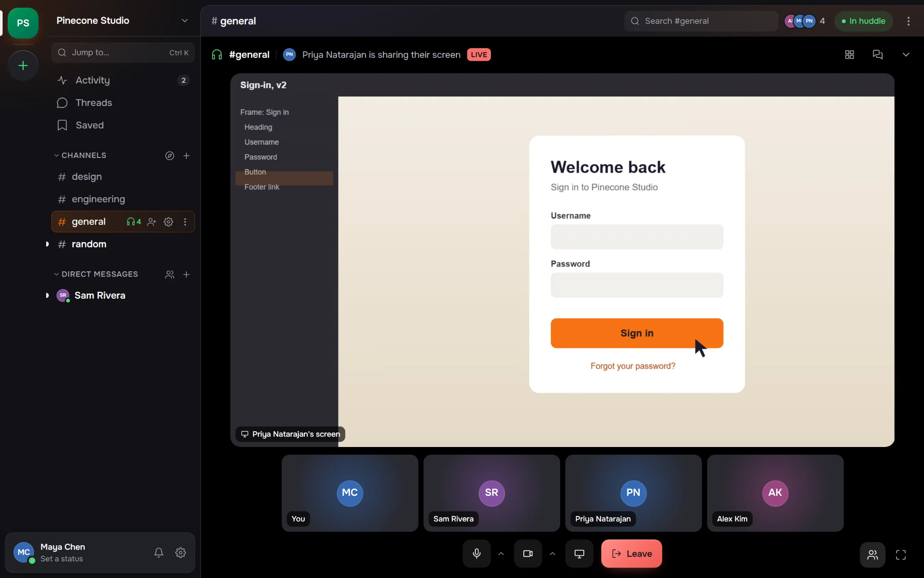Click huddle headphones icon on general channel

134,222
